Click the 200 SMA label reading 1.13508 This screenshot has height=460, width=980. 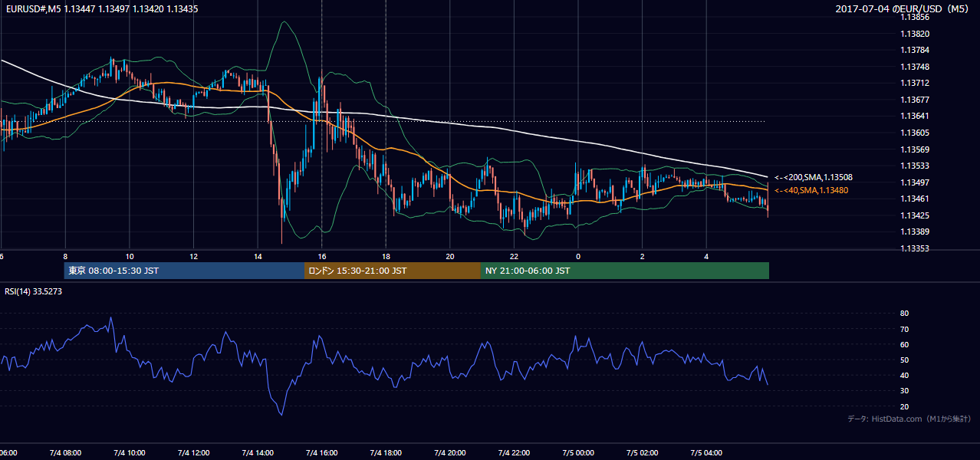coord(814,177)
